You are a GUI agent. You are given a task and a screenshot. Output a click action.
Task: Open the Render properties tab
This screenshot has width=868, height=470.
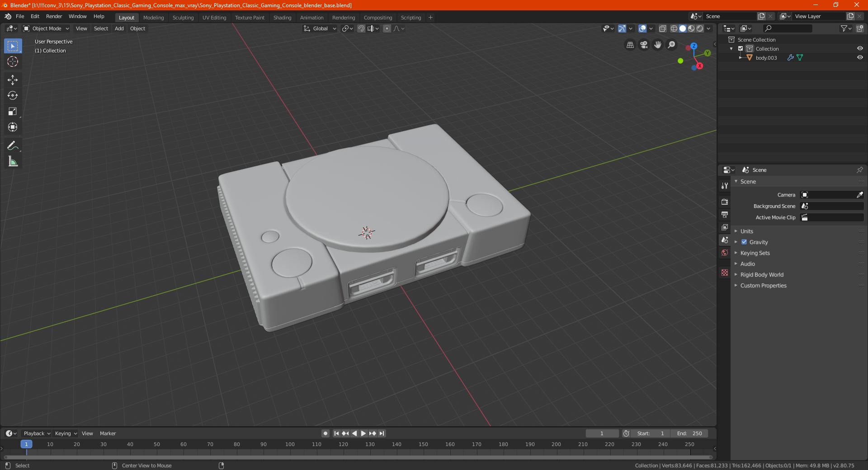[x=725, y=202]
